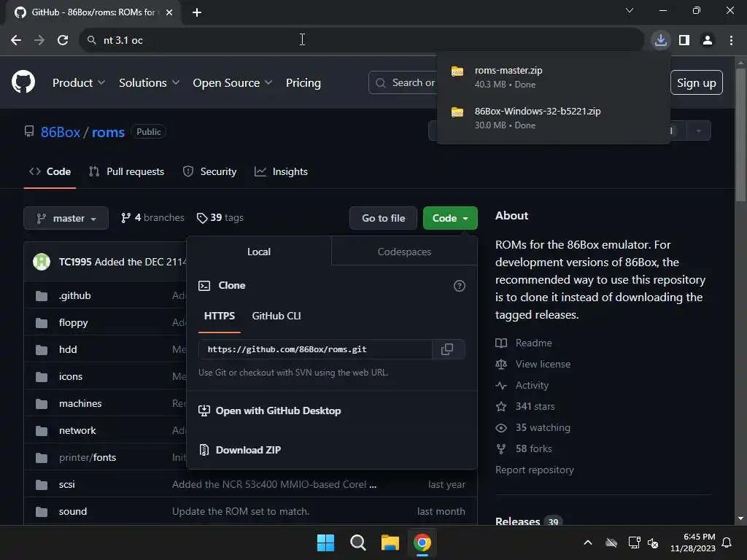Click the GitHub search field
The height and width of the screenshot is (560, 747).
(403, 83)
